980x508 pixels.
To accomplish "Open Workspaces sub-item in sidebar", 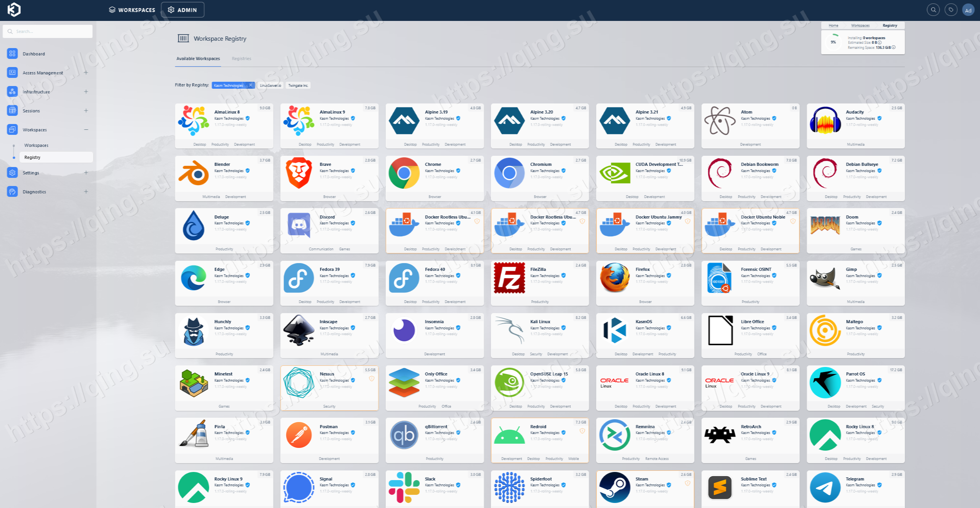I will click(x=36, y=145).
